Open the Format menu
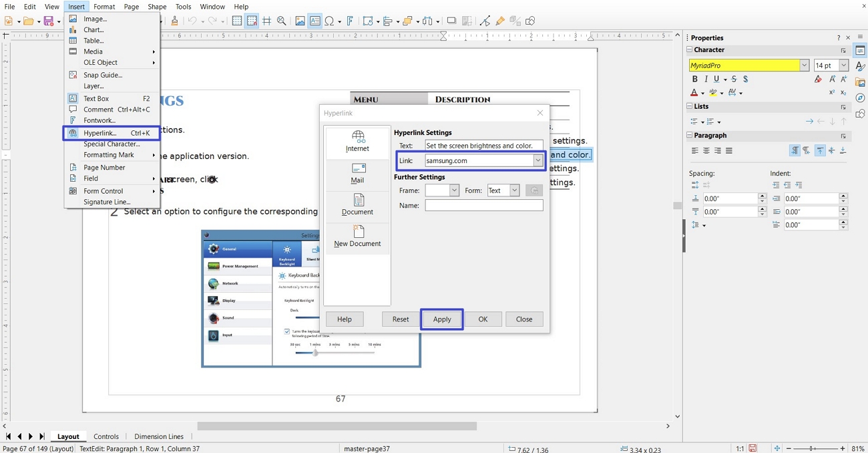The width and height of the screenshot is (868, 453). coord(104,7)
